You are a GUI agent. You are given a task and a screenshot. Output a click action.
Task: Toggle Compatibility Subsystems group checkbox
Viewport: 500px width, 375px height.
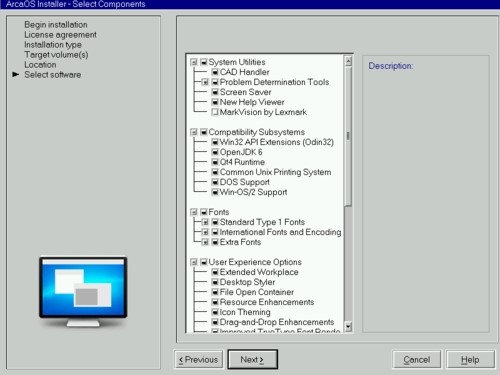click(x=204, y=132)
